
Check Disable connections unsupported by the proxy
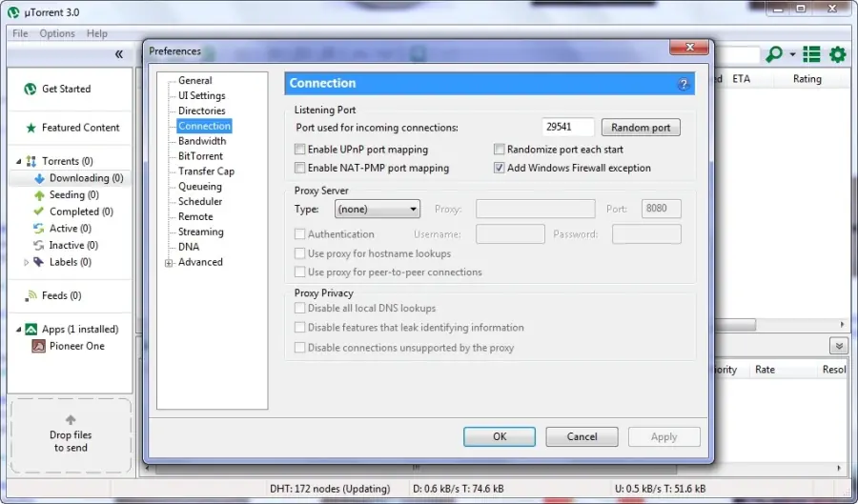(x=300, y=348)
